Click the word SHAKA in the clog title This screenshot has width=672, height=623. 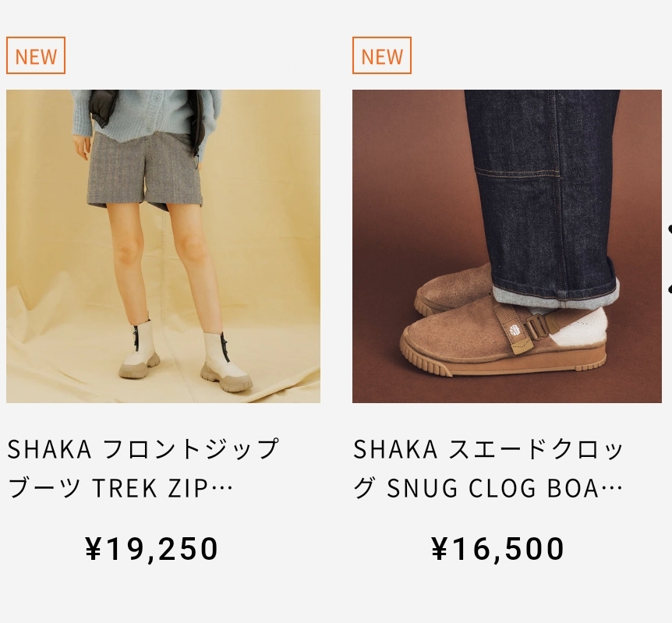tap(395, 449)
